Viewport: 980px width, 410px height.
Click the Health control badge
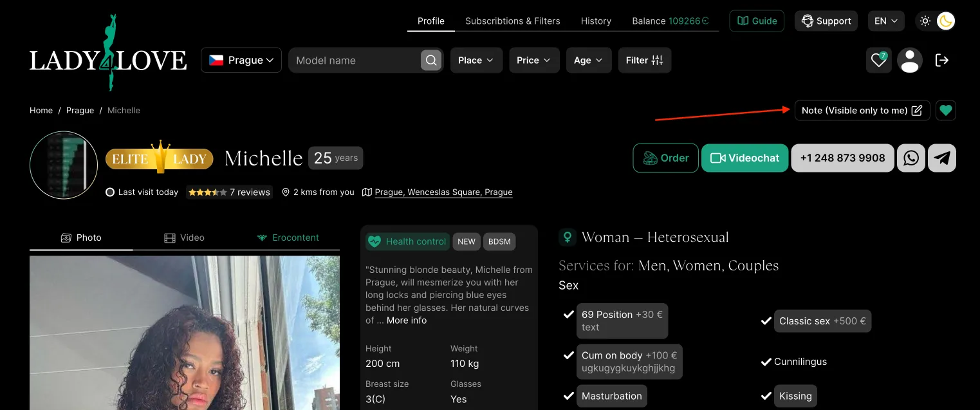point(408,241)
